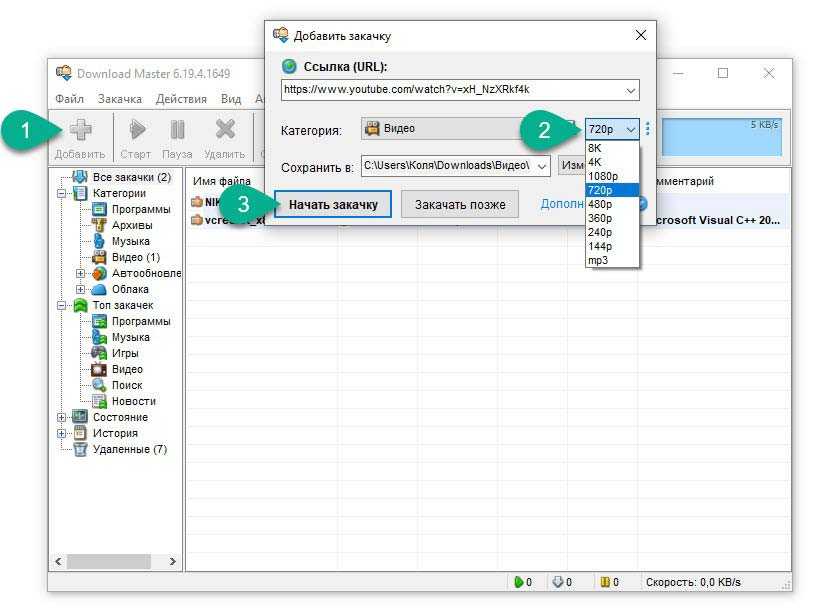Image resolution: width=826 pixels, height=614 pixels.
Task: Open the Закачка menu
Action: 120,99
